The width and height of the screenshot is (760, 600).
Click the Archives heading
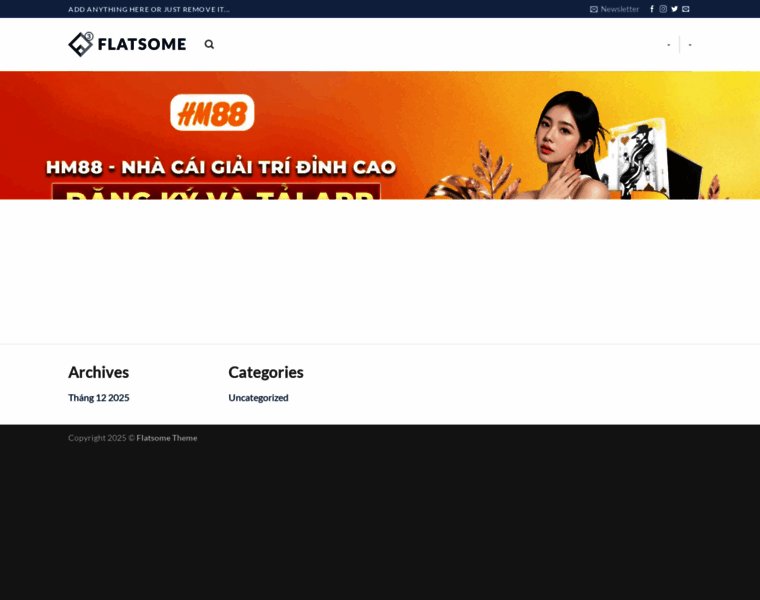tap(98, 372)
